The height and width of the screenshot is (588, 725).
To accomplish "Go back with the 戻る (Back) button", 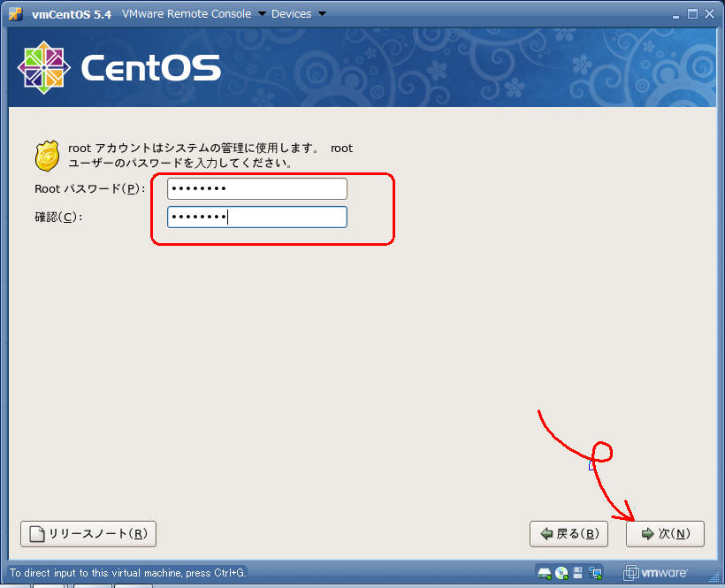I will (569, 534).
